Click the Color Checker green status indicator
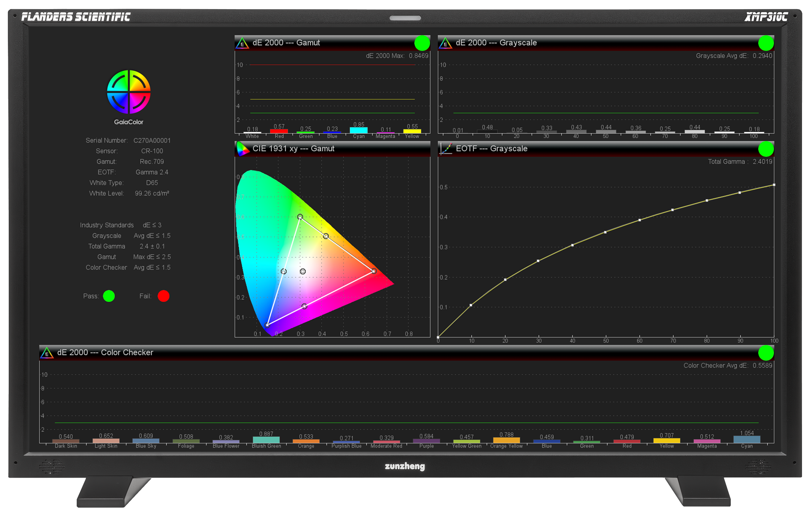The image size is (812, 515). coord(766,353)
